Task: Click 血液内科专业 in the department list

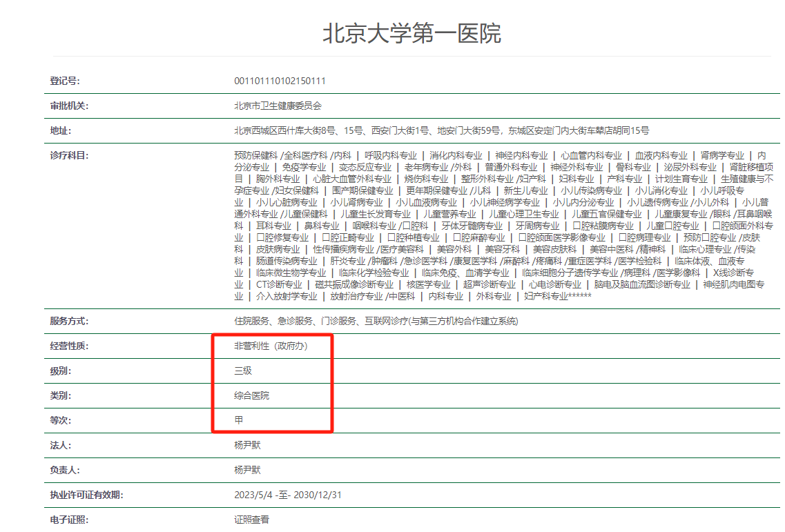Action: point(661,156)
